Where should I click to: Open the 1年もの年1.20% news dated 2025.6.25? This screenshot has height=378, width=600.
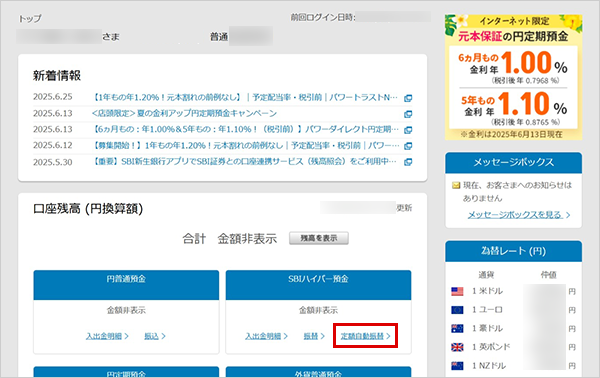[x=245, y=98]
